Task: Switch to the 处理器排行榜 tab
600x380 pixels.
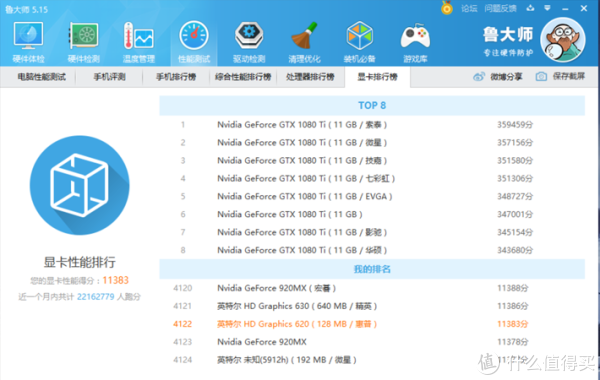Action: coord(310,77)
